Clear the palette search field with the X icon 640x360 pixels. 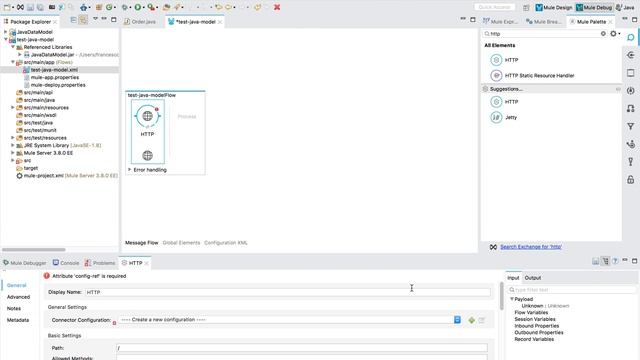[603, 34]
